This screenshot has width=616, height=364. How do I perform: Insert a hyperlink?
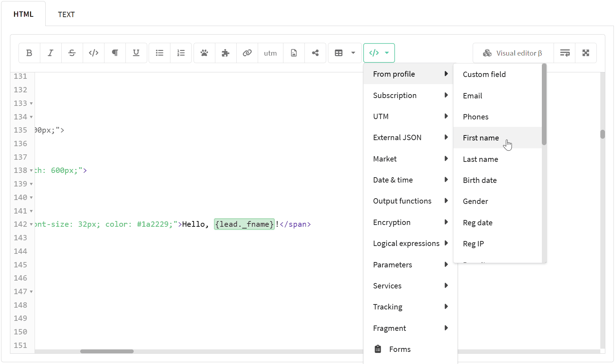pyautogui.click(x=247, y=53)
